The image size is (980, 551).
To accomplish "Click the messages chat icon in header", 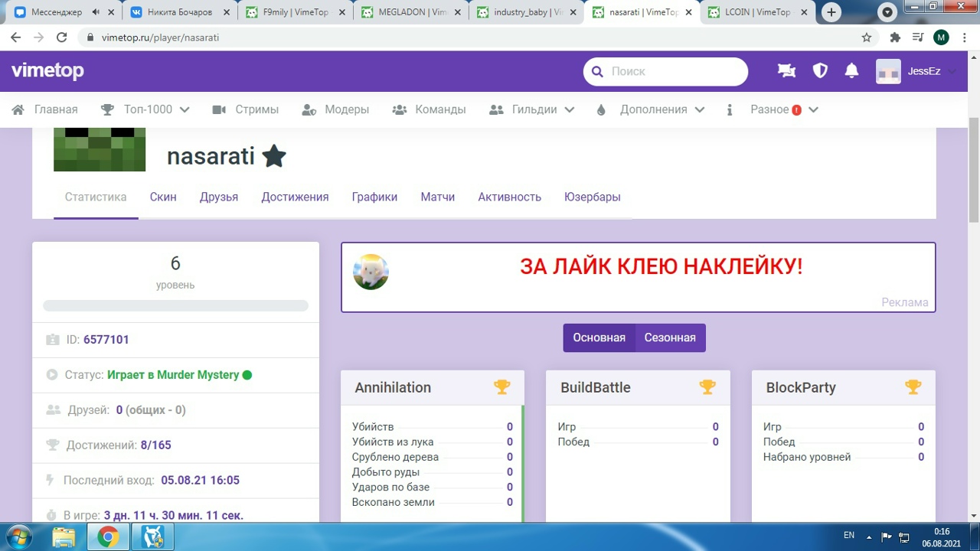I will point(786,71).
